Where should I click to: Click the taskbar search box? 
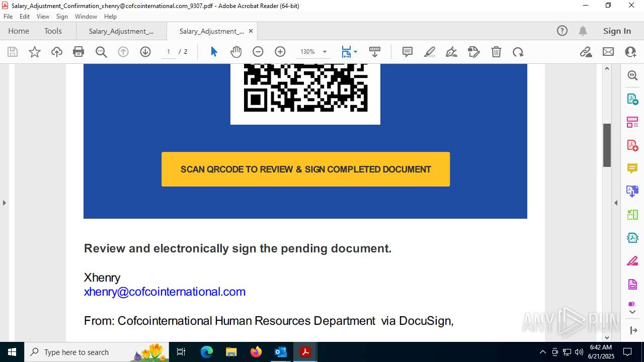(x=97, y=352)
